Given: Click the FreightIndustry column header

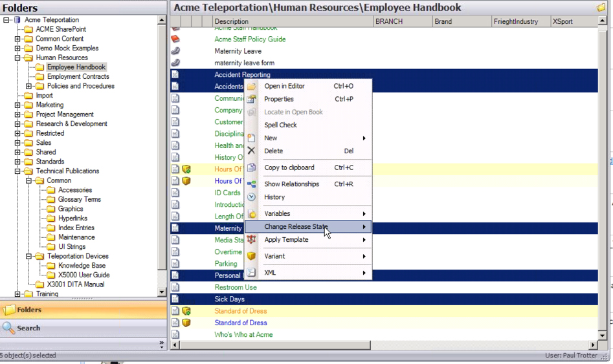Looking at the screenshot, I should pos(521,21).
